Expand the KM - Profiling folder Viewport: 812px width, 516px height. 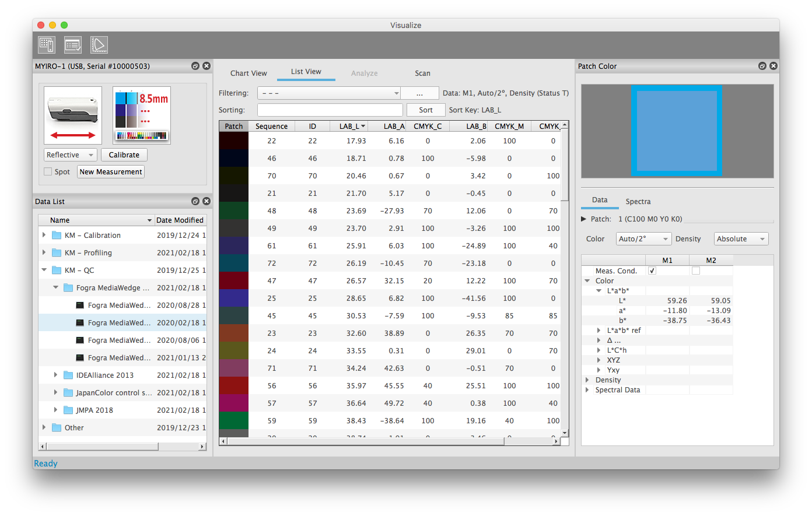coord(44,252)
